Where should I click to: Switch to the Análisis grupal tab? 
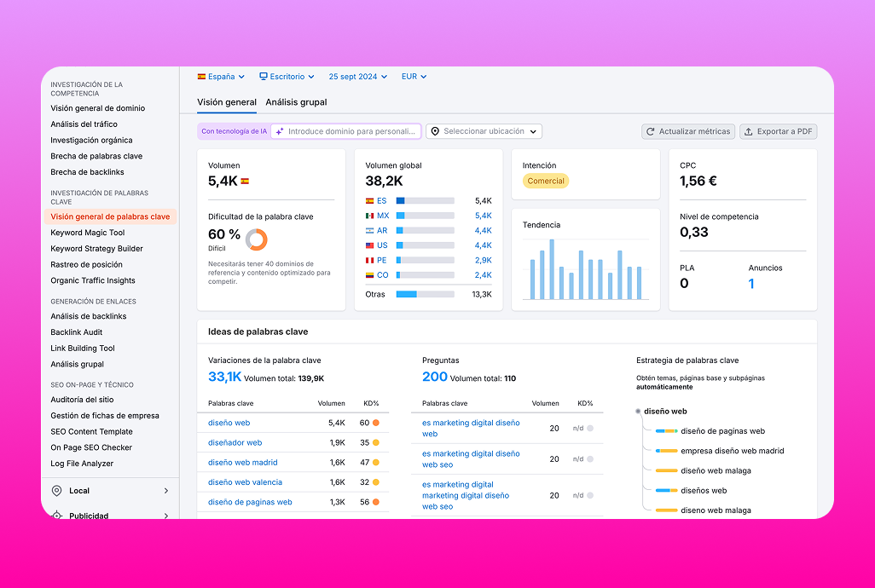click(x=296, y=101)
